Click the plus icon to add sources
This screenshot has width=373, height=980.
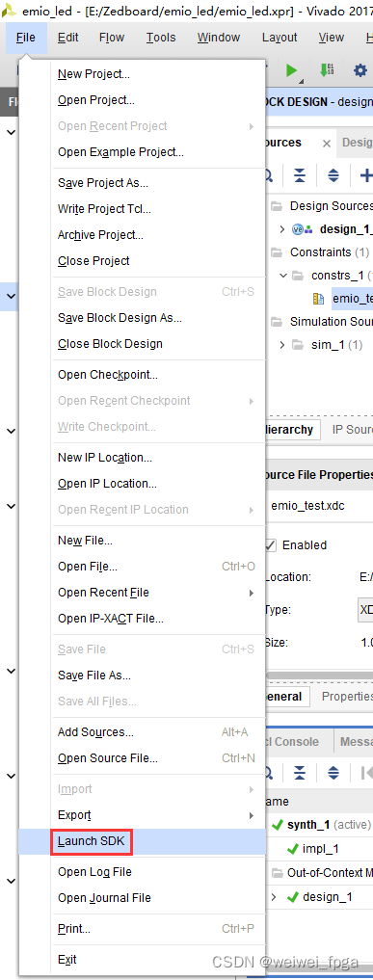point(366,175)
